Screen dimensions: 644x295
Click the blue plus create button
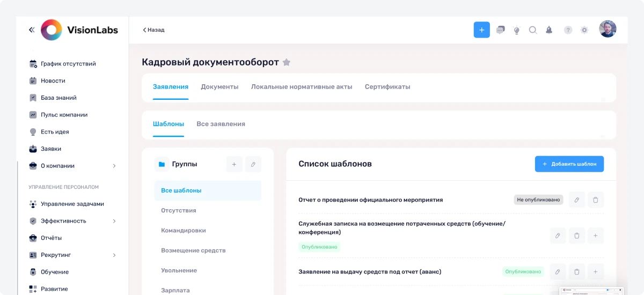481,30
